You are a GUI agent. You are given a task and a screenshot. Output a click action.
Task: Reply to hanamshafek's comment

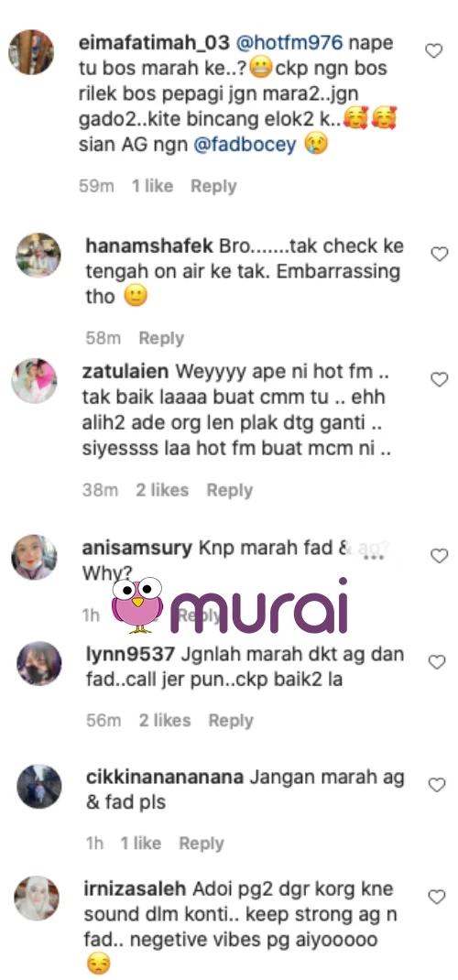pos(161,338)
